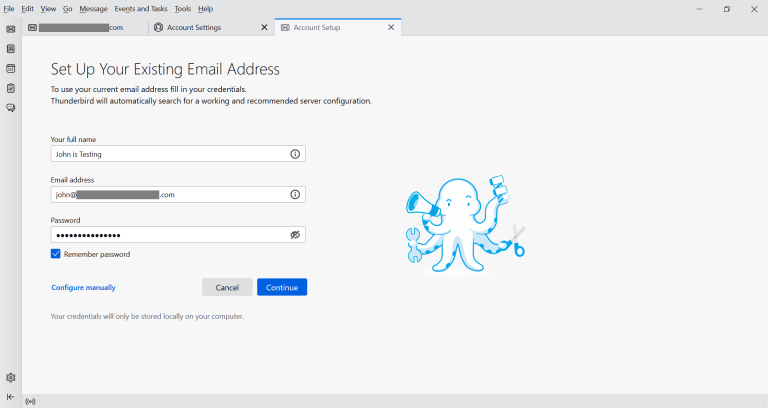Open the Mail space icon in sidebar
This screenshot has width=768, height=408.
pyautogui.click(x=10, y=29)
